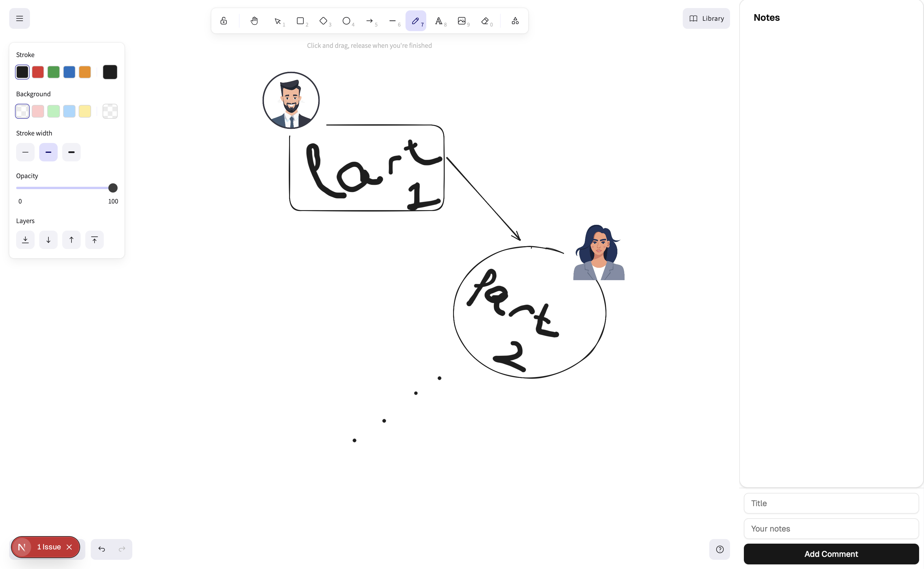Send selection to back layer
Viewport: 924px width, 569px height.
click(25, 240)
